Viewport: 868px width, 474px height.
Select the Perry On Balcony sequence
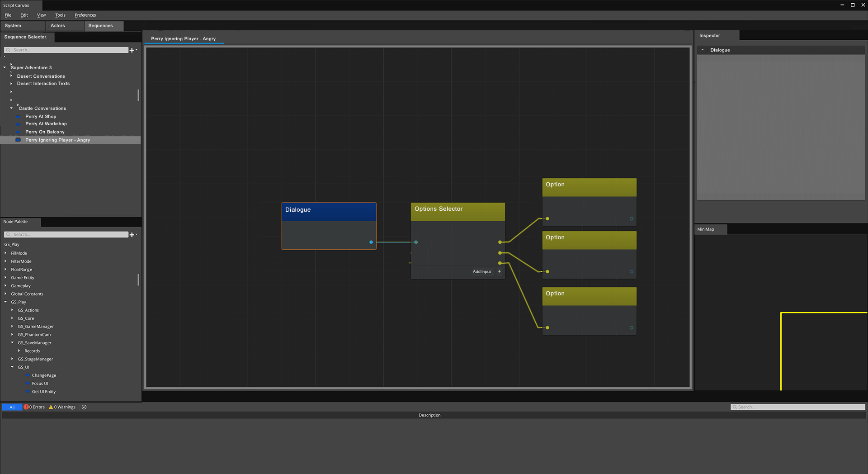pos(45,132)
